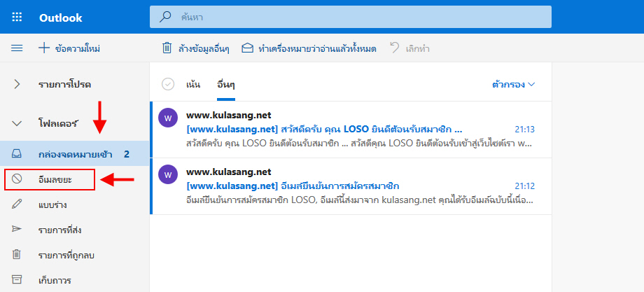
Task: Click the 21:12 timestamp
Action: [x=525, y=186]
